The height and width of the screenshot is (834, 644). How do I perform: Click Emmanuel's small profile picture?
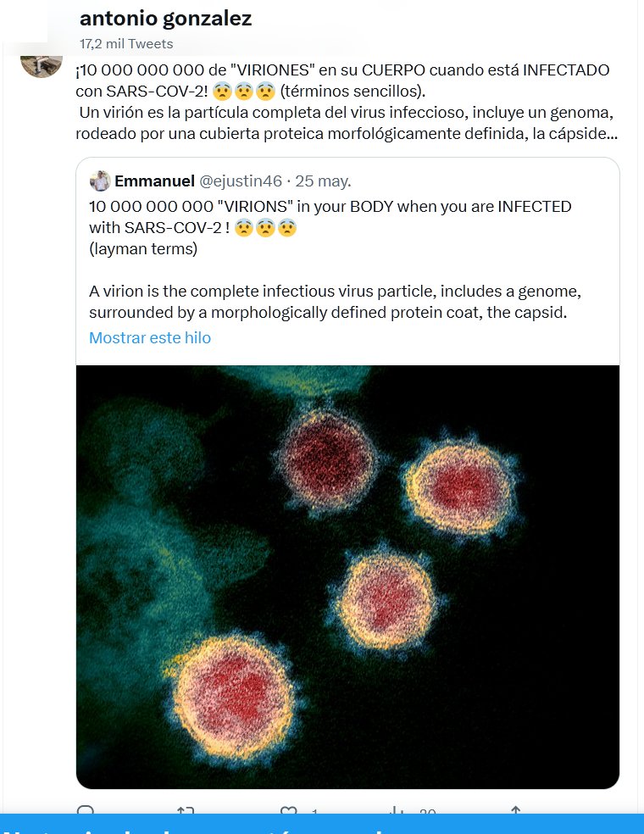click(x=101, y=181)
